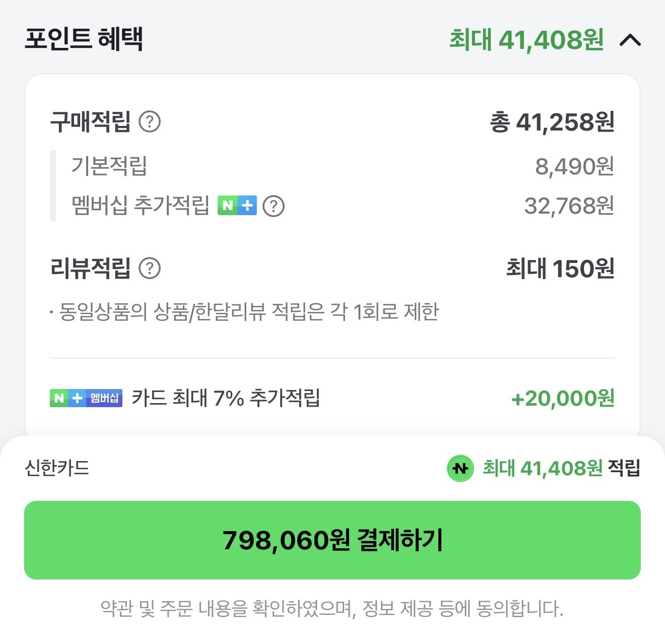This screenshot has height=644, width=665.
Task: Tap the N+ 멤버십 badge icon
Action: (x=86, y=398)
